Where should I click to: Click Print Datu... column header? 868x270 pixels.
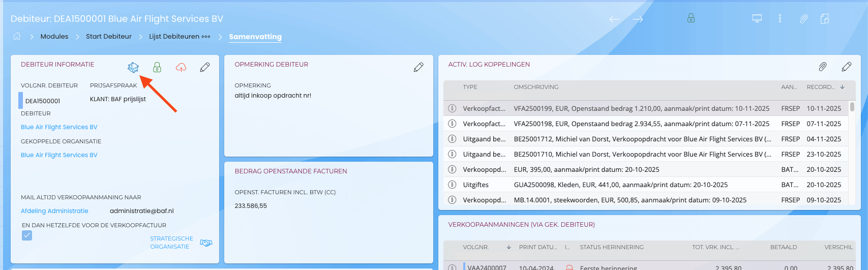click(538, 247)
